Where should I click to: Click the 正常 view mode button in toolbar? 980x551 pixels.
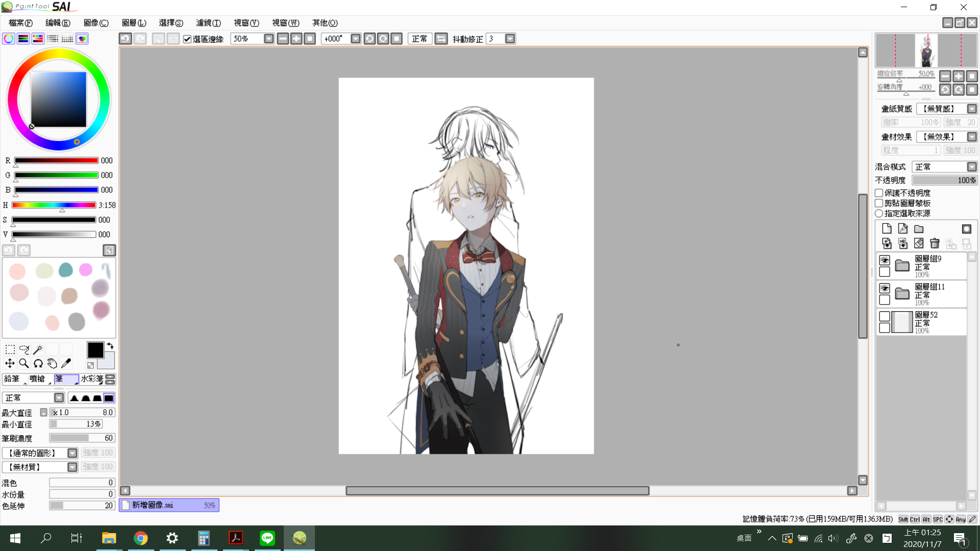[x=420, y=39]
